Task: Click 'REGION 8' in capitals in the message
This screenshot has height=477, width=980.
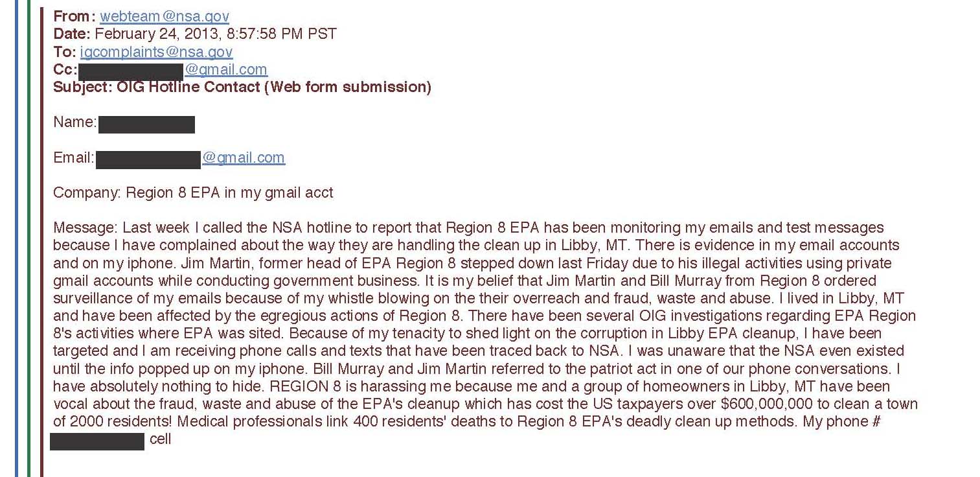Action: click(302, 386)
